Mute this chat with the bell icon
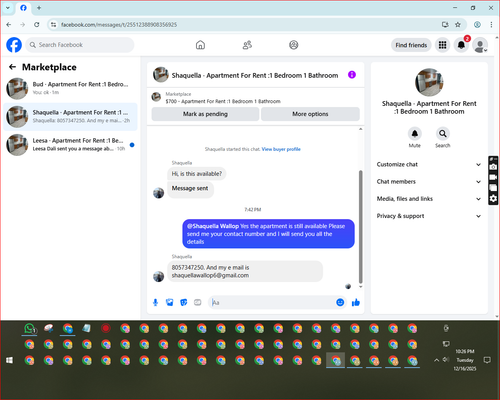 click(415, 134)
